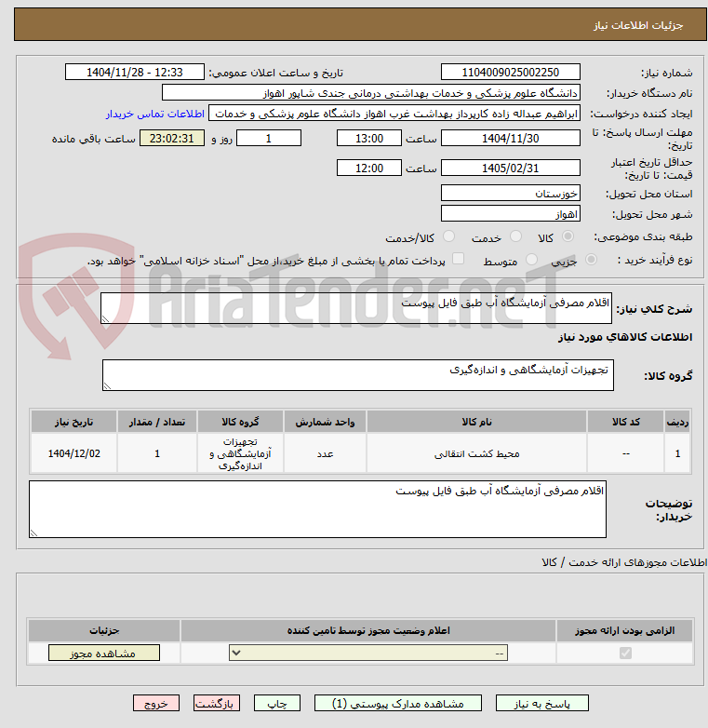Screen dimensions: 708x728
Task: Click resize grip of شرح کلی نیاز box
Action: coord(105,319)
